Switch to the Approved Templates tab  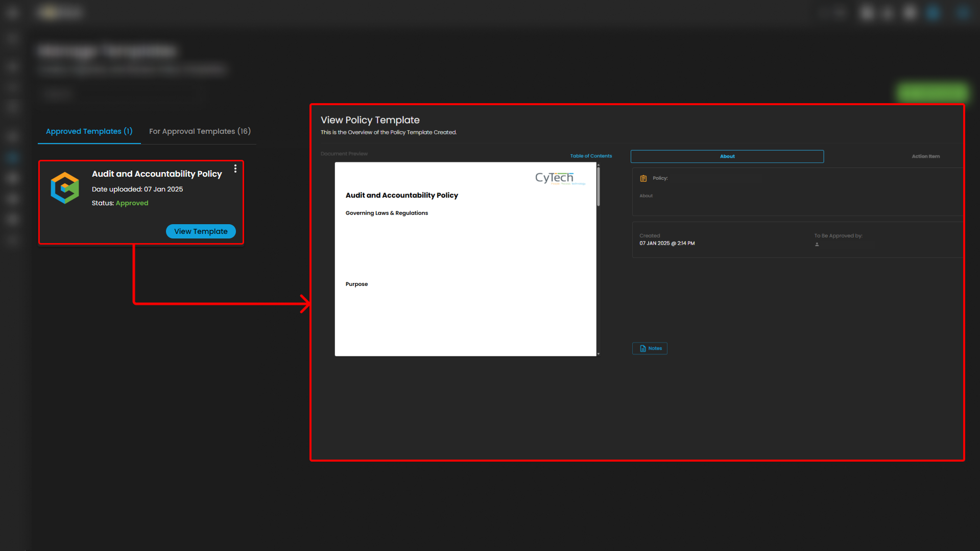tap(89, 131)
